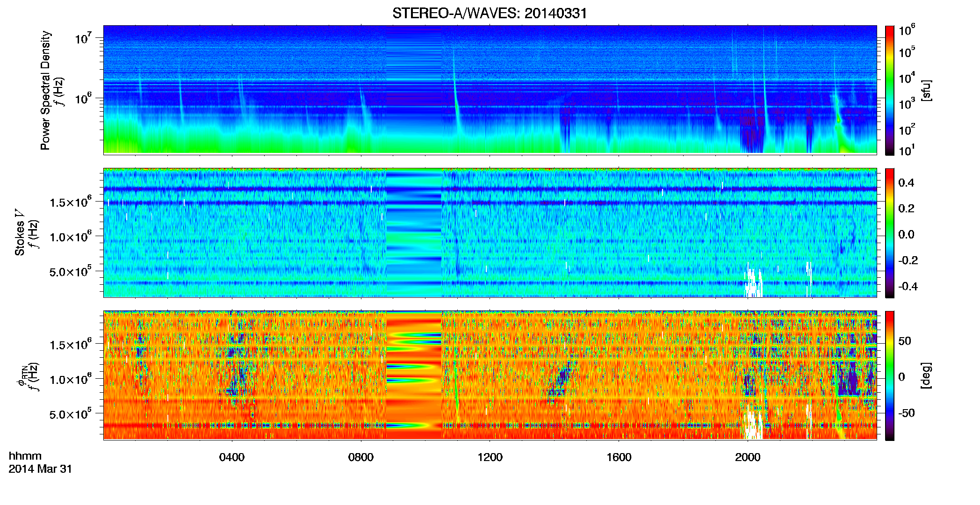Click the phi RTN angle colorbar
This screenshot has width=980, height=505.
890,375
